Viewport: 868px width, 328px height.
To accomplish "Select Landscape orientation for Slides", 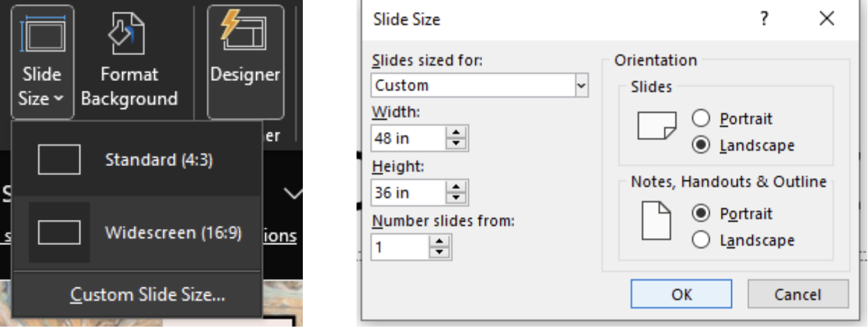I will point(701,145).
